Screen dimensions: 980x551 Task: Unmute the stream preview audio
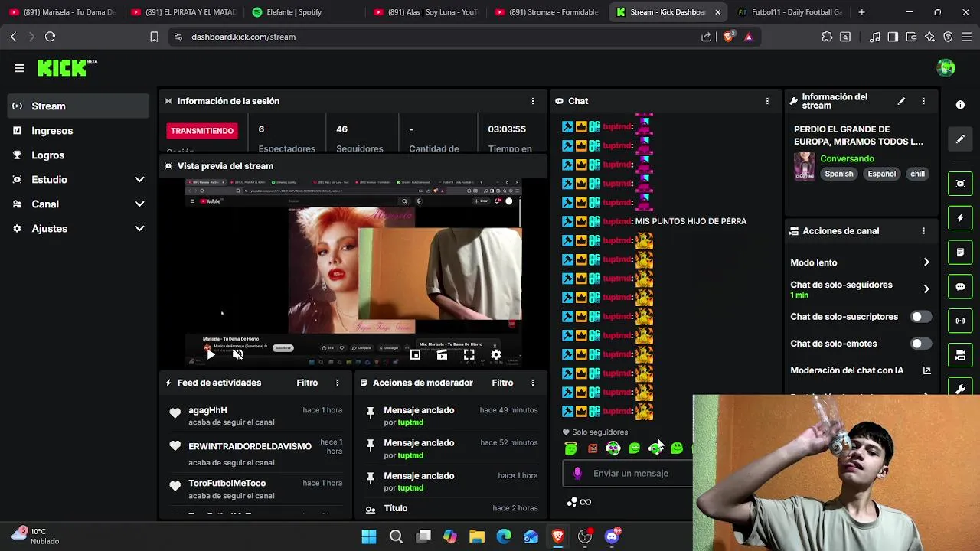click(x=238, y=354)
